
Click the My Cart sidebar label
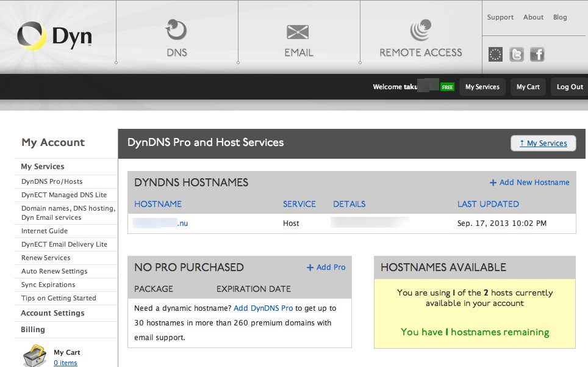pyautogui.click(x=66, y=352)
